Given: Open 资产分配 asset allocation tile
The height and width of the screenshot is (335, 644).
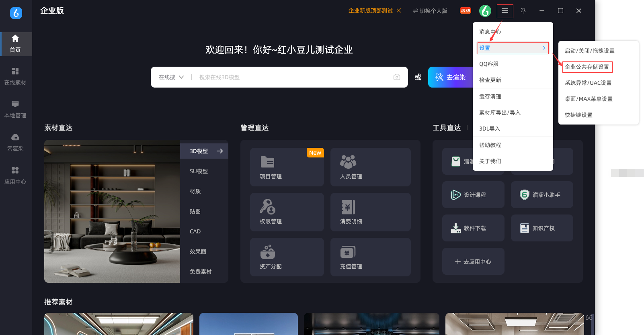Looking at the screenshot, I should (x=287, y=257).
